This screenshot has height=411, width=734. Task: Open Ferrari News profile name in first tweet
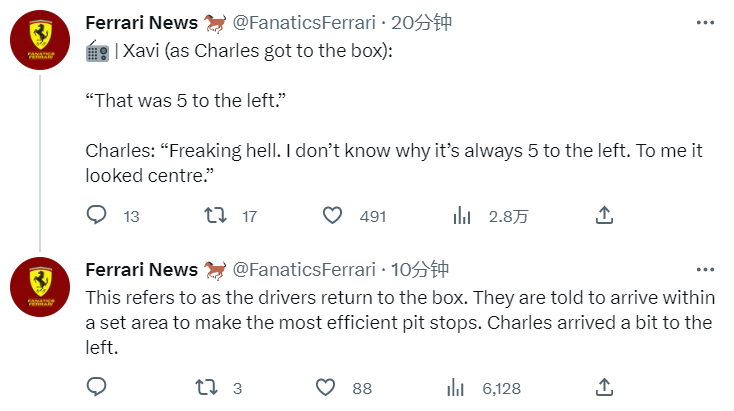[x=141, y=22]
